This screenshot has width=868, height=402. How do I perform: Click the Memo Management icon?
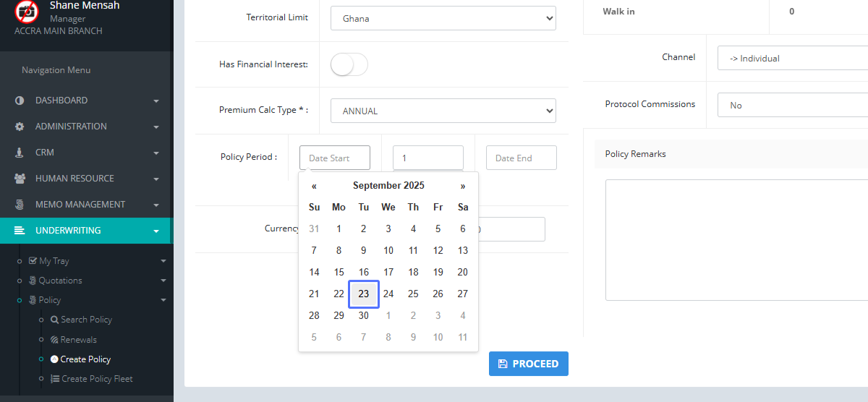[20, 205]
